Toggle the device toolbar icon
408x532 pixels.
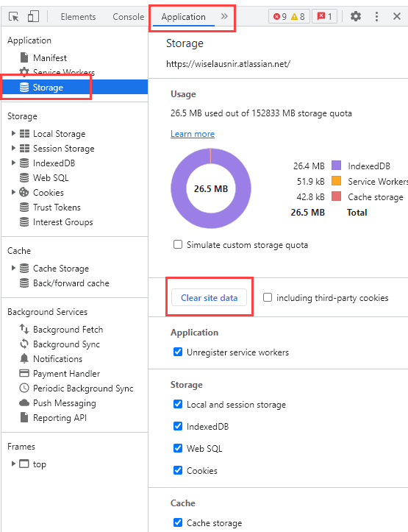point(33,16)
